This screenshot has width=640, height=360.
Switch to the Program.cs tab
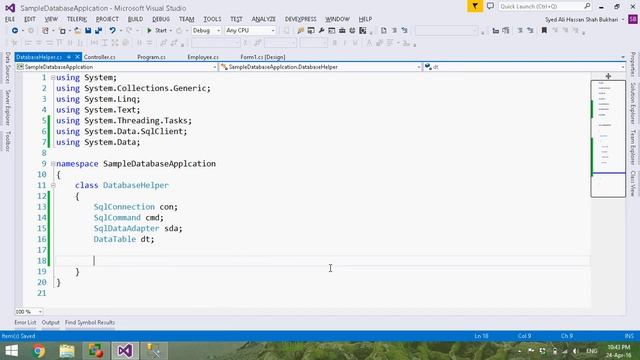pos(151,57)
